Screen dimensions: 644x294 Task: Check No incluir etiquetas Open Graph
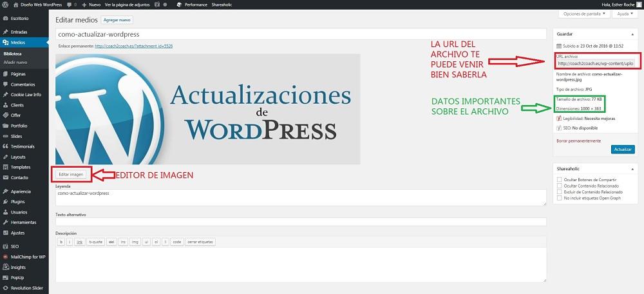(559, 198)
